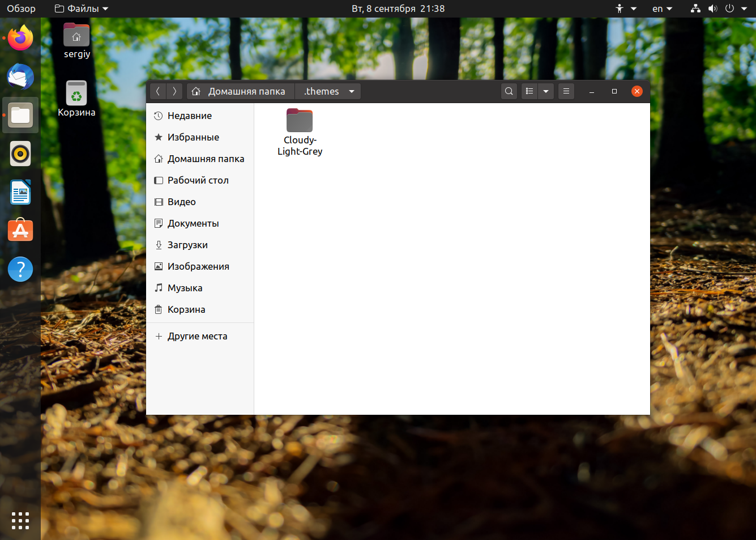Maximize the Files window
Screen dimensions: 756x540
tap(614, 91)
